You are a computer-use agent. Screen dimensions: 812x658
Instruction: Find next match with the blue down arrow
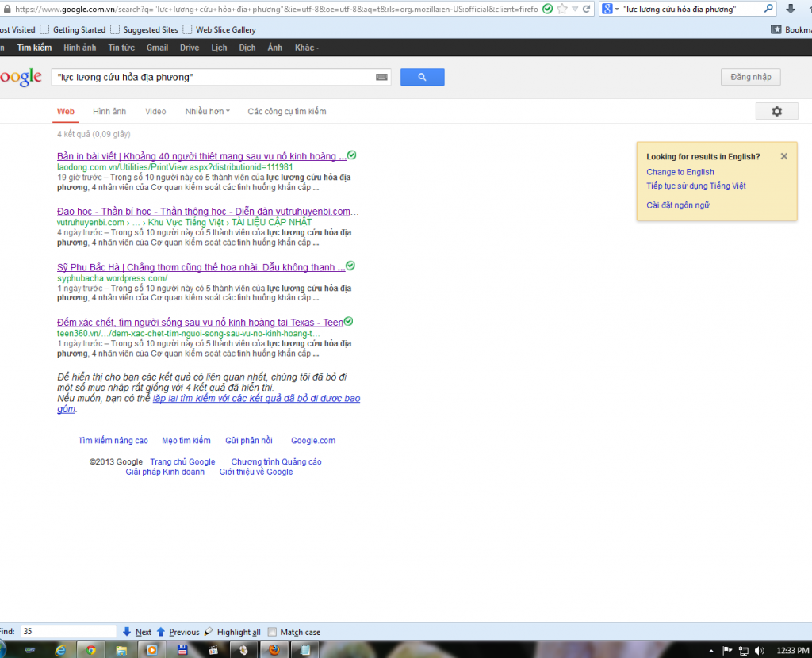click(127, 632)
